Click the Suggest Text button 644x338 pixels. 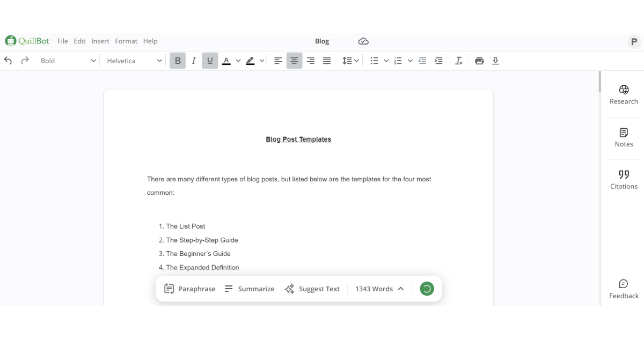(312, 289)
